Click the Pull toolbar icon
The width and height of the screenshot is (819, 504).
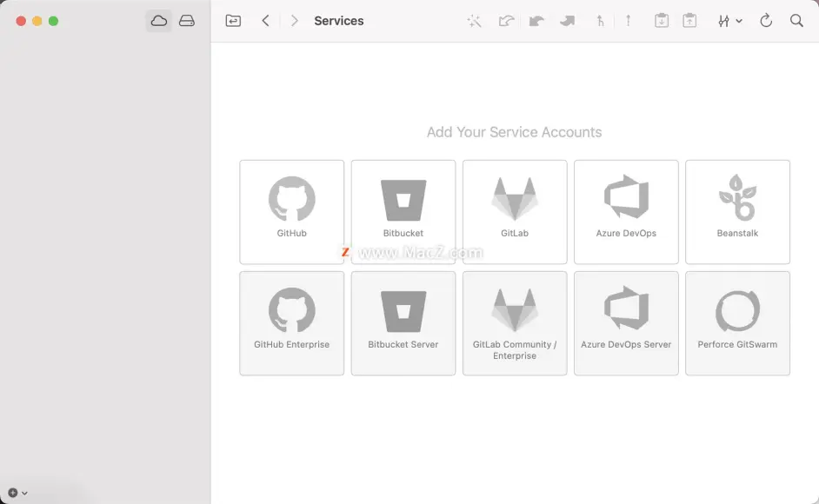tap(536, 21)
